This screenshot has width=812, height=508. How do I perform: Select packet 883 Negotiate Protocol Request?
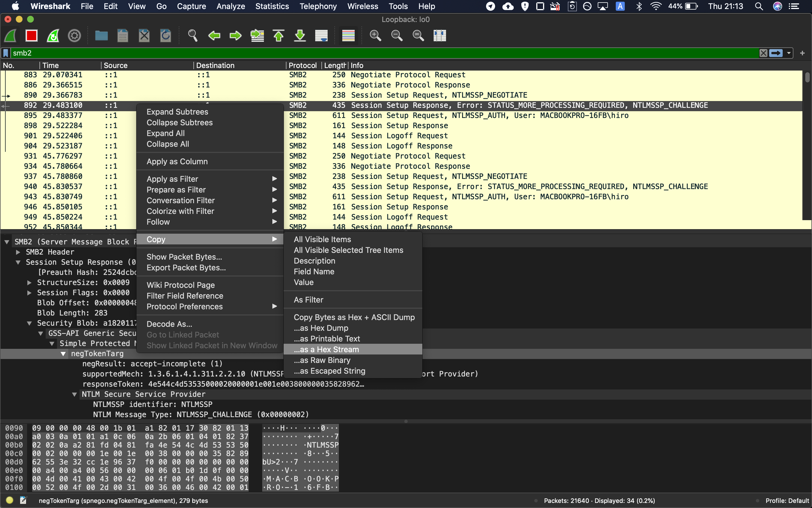401,75
